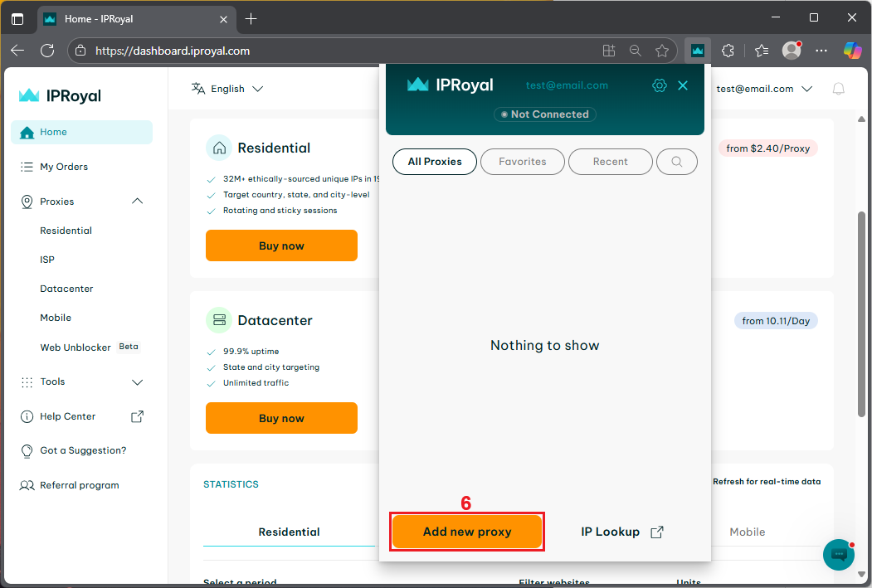Click the Datacenter server icon on card
The image size is (872, 588).
pos(219,320)
